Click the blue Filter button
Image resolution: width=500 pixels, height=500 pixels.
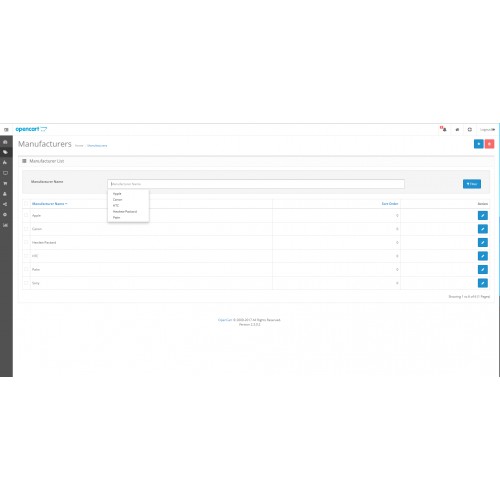click(x=472, y=184)
